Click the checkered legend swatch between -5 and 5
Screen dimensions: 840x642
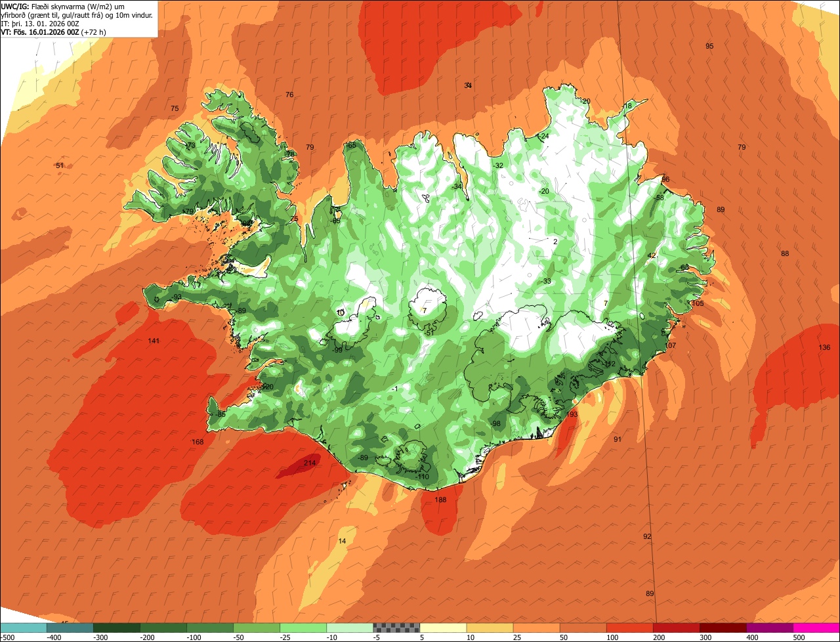click(396, 628)
